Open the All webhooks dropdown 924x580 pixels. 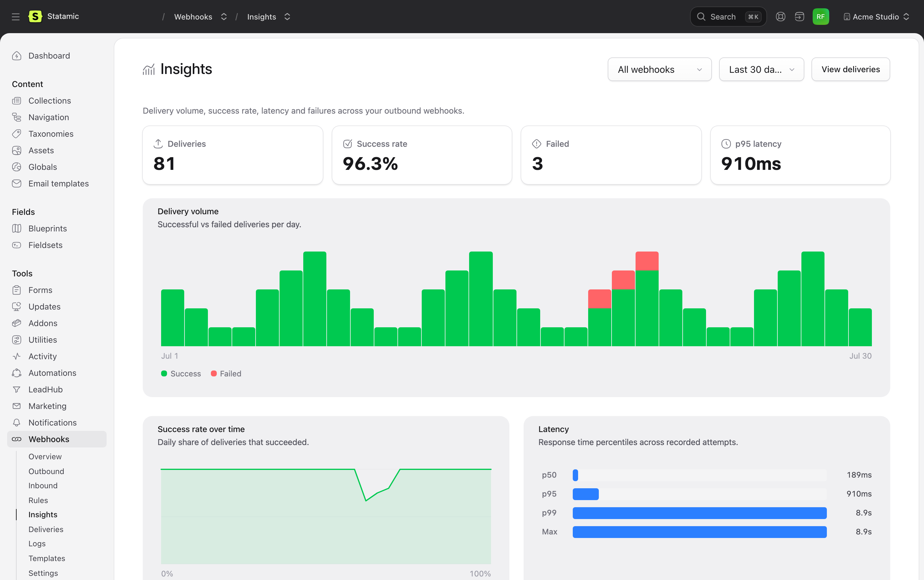coord(659,69)
